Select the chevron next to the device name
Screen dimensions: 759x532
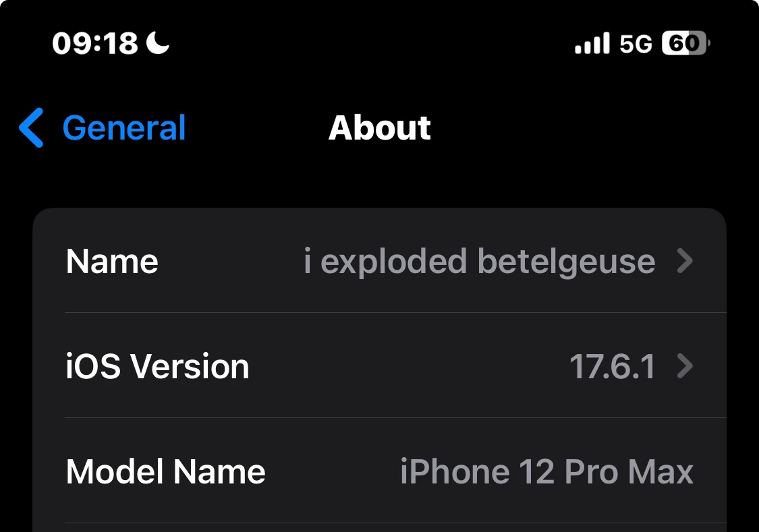click(685, 262)
